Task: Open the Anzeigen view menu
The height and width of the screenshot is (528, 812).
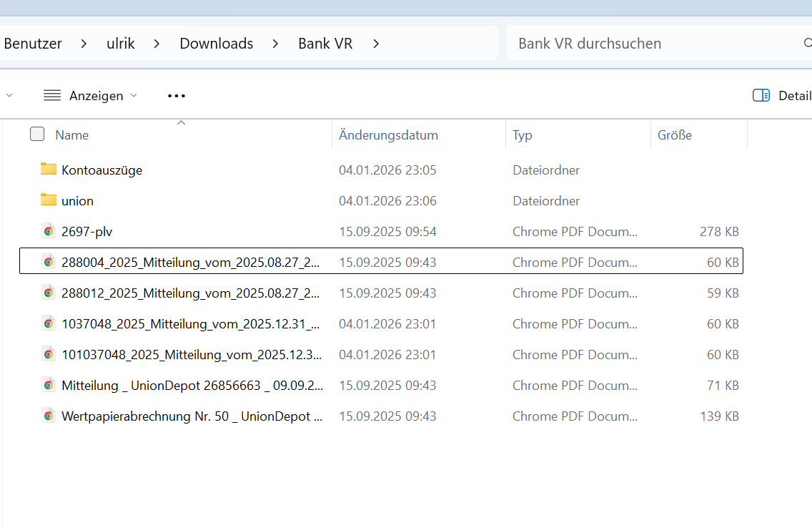Action: point(91,95)
